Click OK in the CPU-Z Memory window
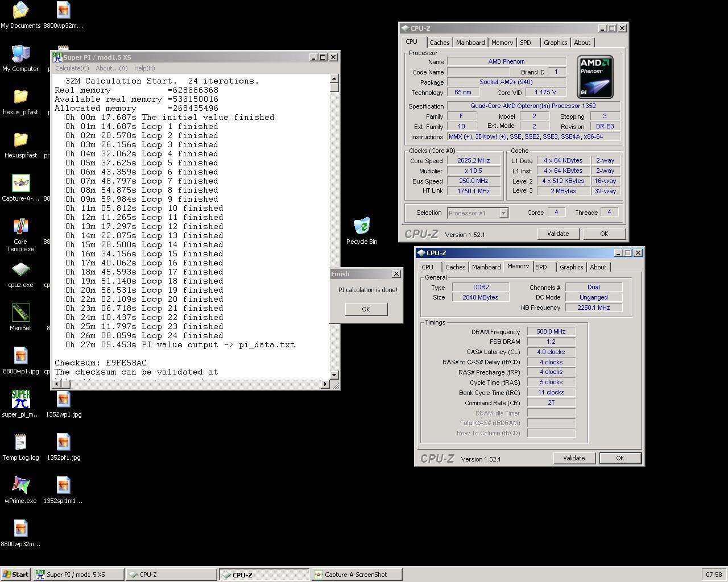Image resolution: width=728 pixels, height=582 pixels. click(x=620, y=458)
